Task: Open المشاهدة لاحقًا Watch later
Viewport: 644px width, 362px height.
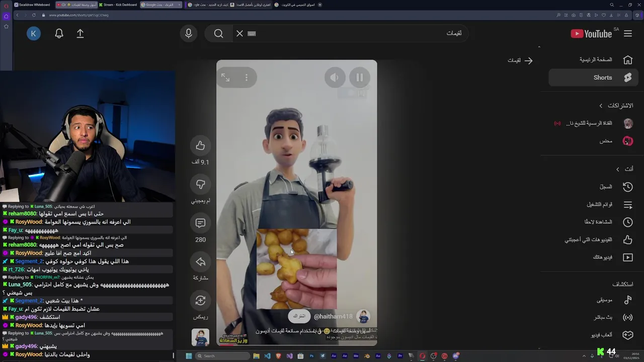Action: coord(594,222)
